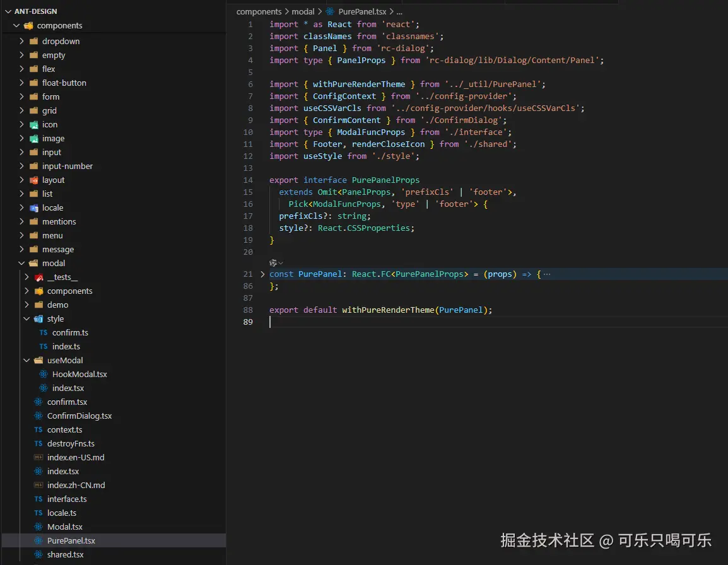Click the markdown icon beside index.zh-CN.md

coord(38,485)
